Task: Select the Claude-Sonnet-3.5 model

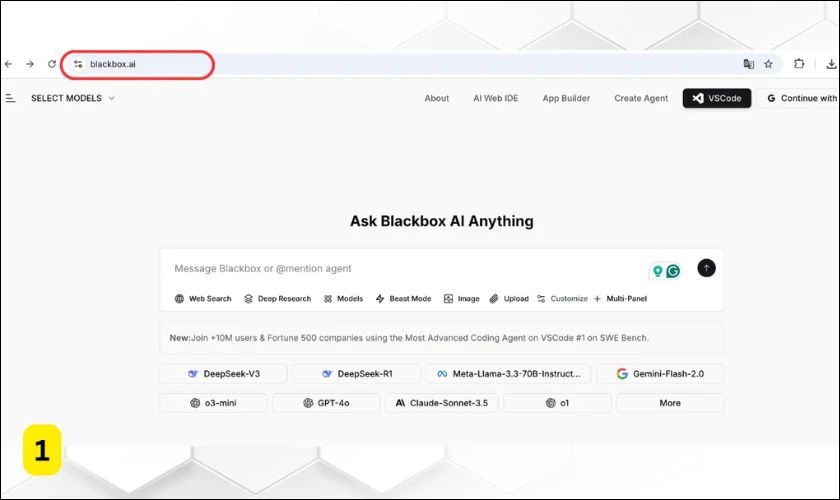Action: 442,403
